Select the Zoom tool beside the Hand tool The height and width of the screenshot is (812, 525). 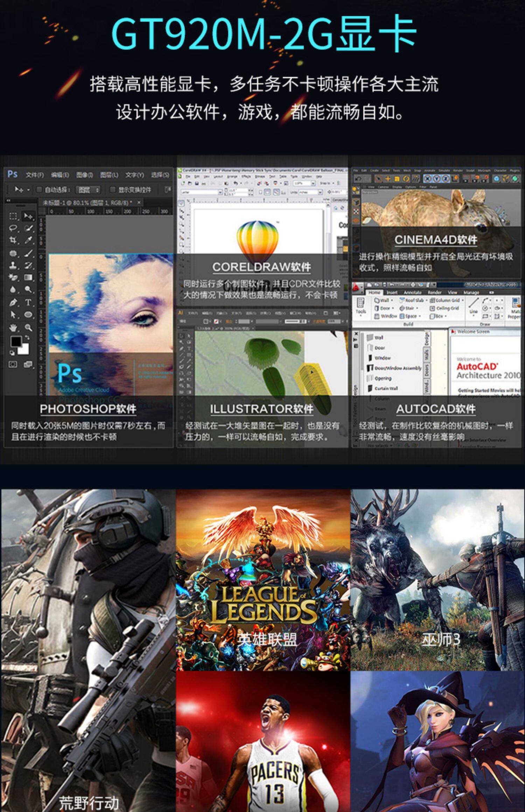(x=28, y=328)
